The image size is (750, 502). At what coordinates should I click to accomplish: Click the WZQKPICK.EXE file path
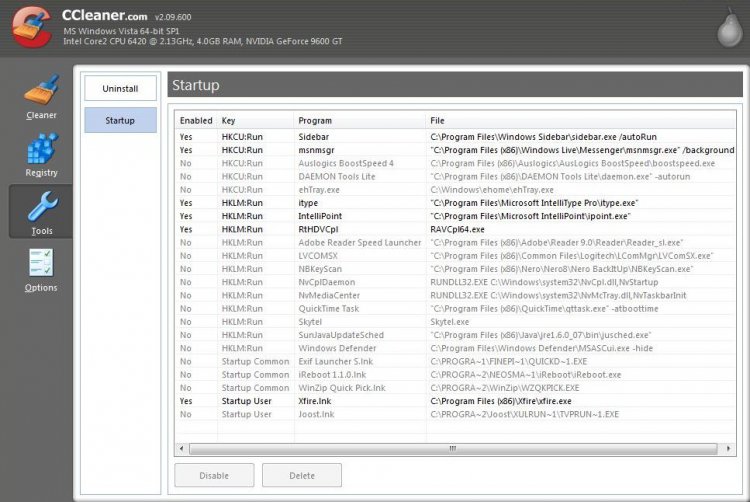505,388
